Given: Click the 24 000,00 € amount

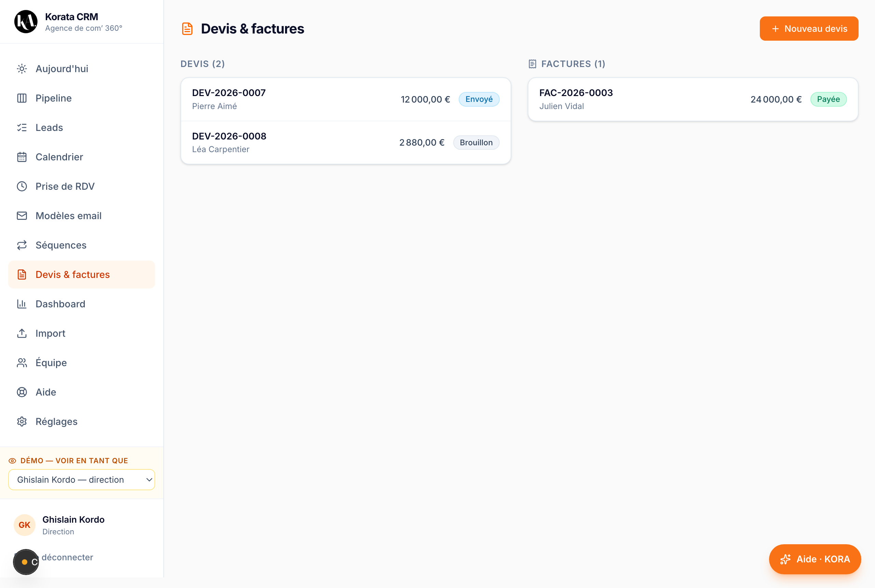Looking at the screenshot, I should click(776, 99).
